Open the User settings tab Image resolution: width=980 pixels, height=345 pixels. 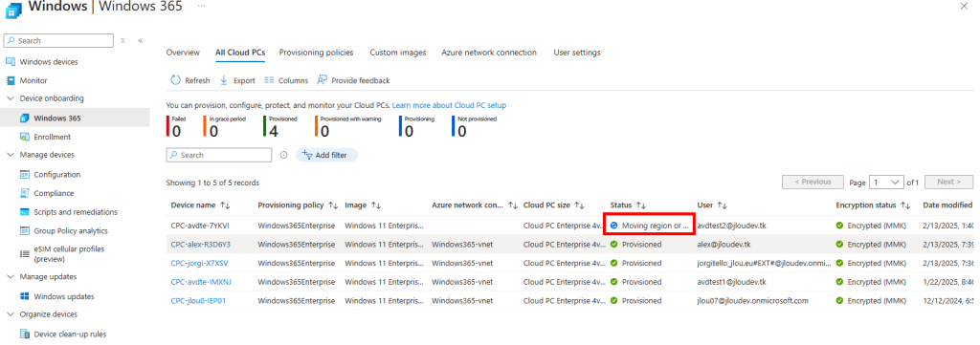tap(577, 53)
